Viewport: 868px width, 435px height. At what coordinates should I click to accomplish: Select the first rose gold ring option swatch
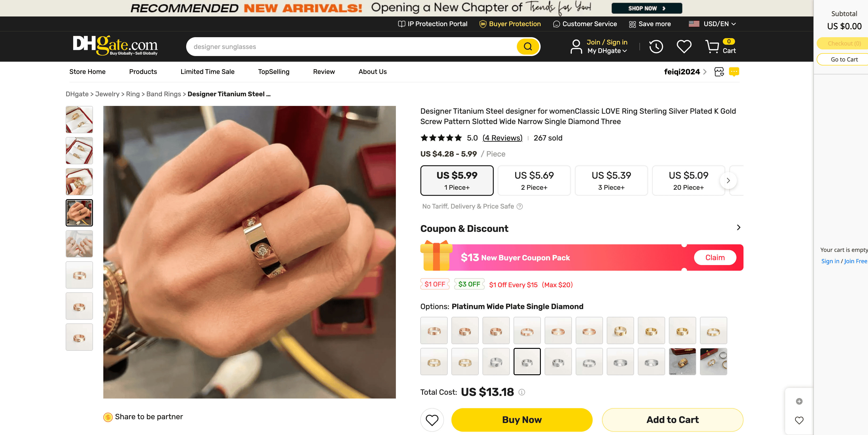434,330
